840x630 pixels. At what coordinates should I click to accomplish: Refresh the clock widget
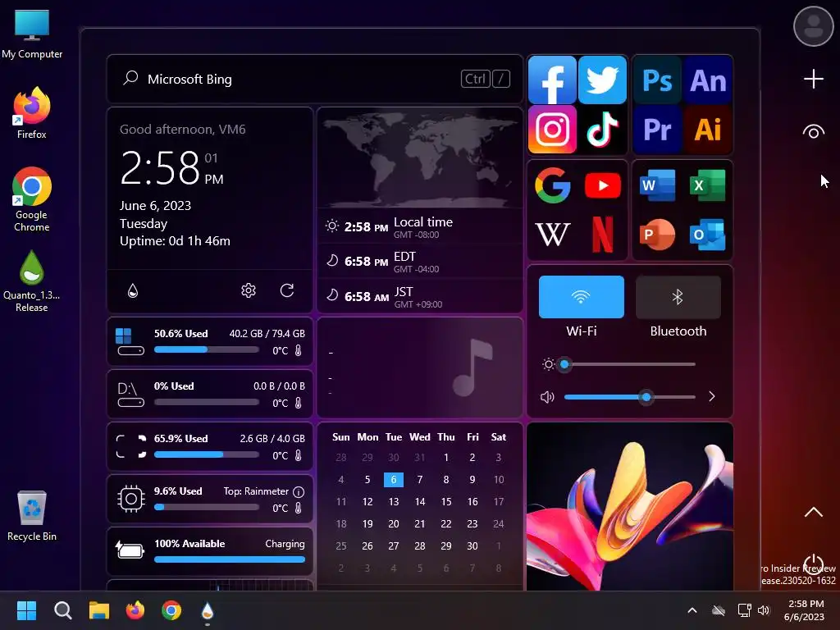coord(287,290)
